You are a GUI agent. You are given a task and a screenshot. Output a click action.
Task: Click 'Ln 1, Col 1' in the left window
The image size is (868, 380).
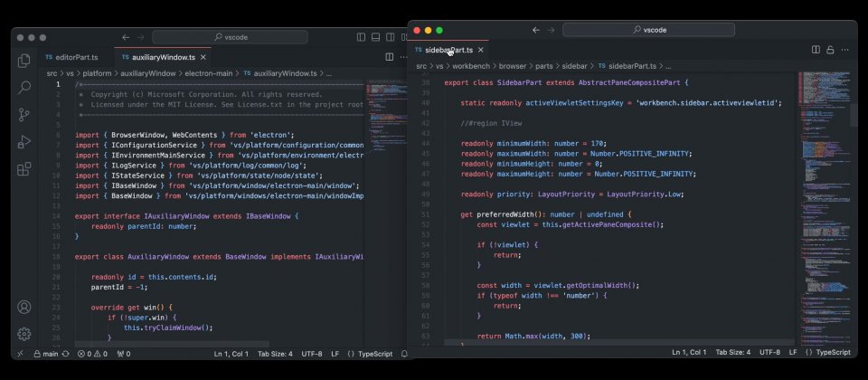(x=231, y=354)
